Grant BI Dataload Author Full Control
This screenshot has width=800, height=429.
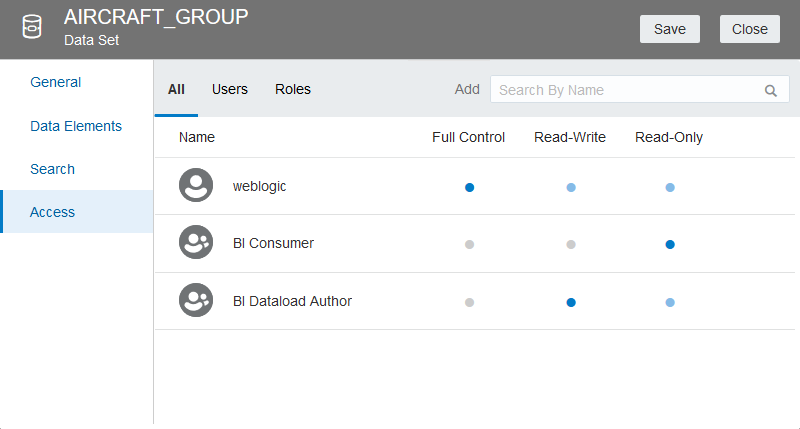(469, 302)
